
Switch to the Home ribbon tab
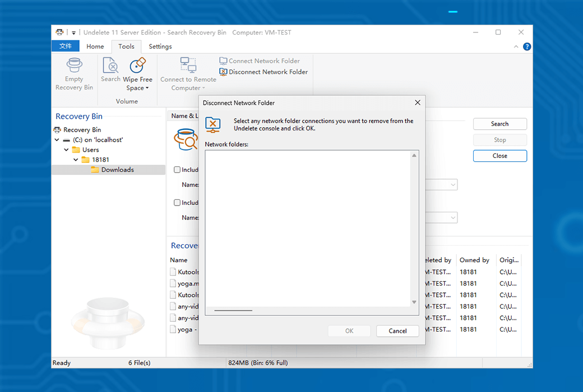(95, 46)
